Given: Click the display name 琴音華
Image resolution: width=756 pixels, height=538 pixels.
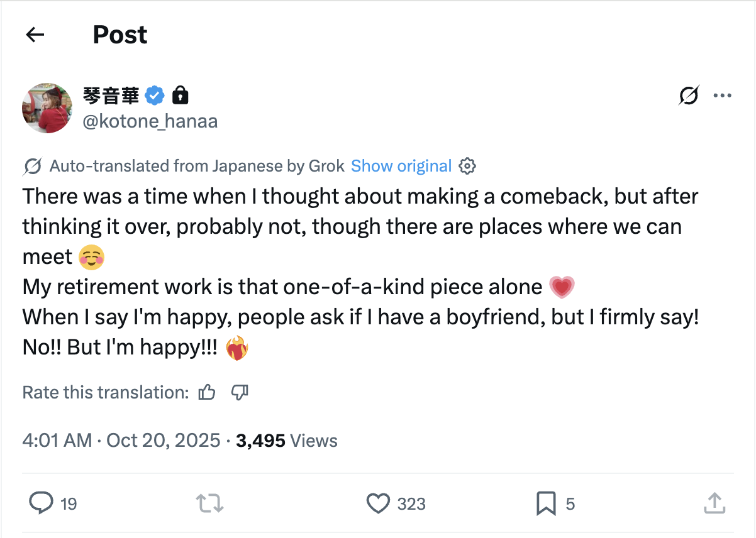Looking at the screenshot, I should coord(111,96).
